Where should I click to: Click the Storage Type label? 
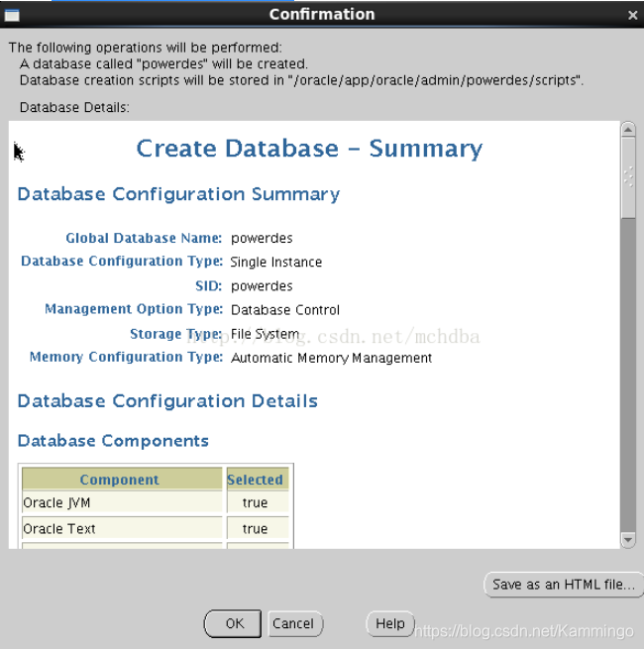click(176, 334)
